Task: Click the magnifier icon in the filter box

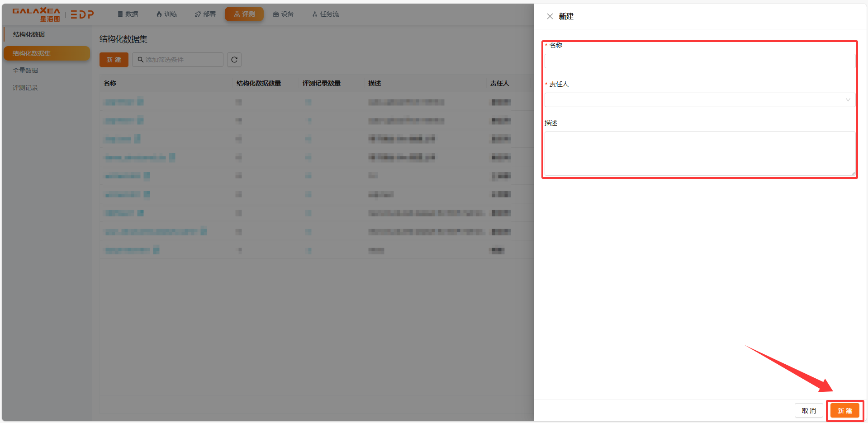Action: coord(141,60)
